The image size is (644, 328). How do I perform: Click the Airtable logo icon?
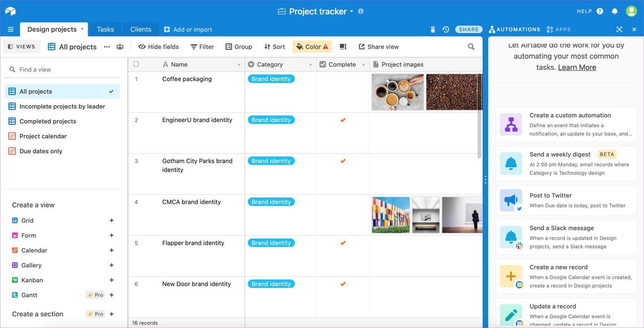(x=10, y=11)
